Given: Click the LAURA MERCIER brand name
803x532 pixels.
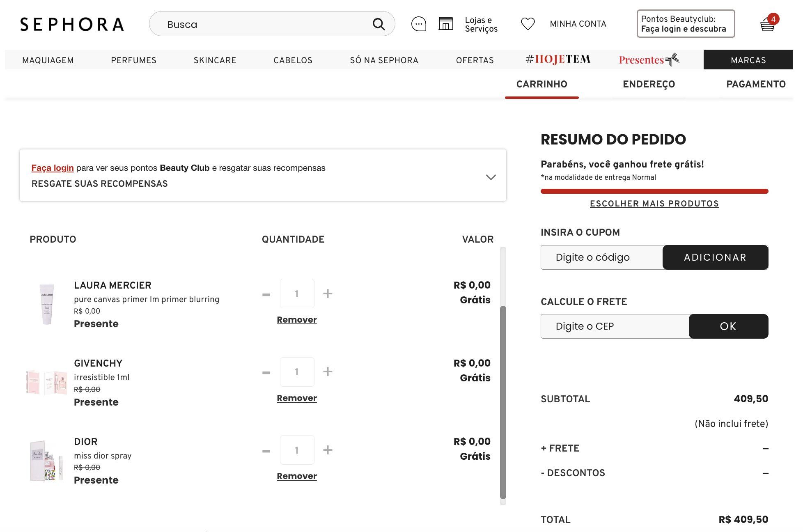Looking at the screenshot, I should (112, 285).
